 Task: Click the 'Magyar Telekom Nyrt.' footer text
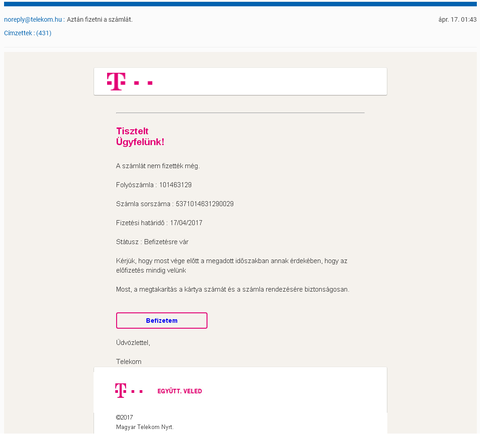[145, 427]
